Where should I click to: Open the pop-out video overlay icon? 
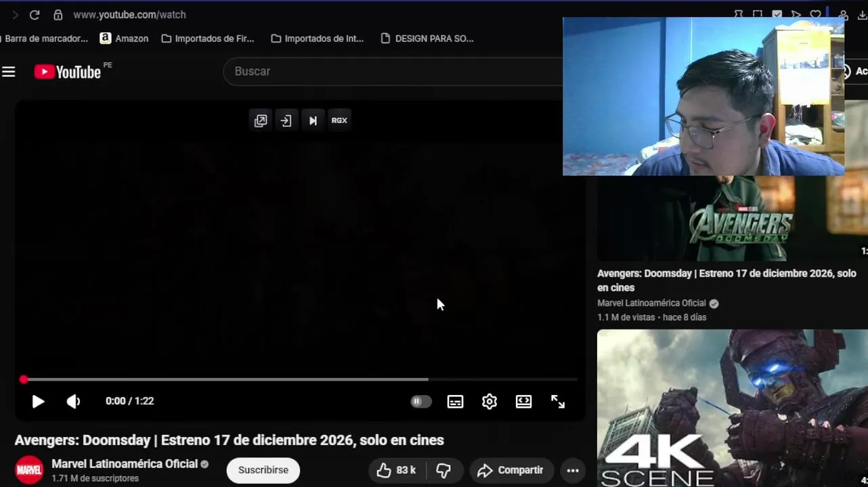tap(261, 120)
